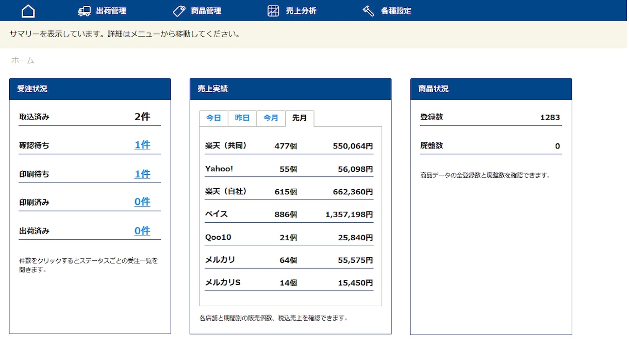Screen dimensions: 629x364
Task: Open 印刷待ち 1件 order list
Action: [x=142, y=174]
